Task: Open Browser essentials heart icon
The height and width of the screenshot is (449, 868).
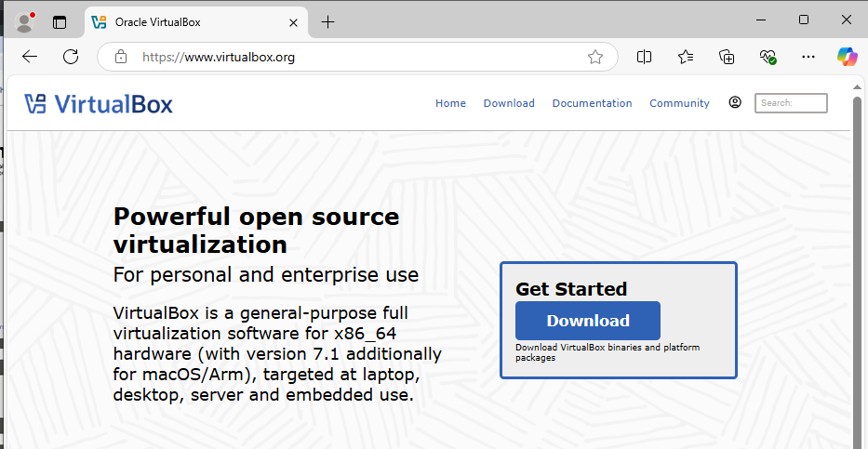Action: 768,57
